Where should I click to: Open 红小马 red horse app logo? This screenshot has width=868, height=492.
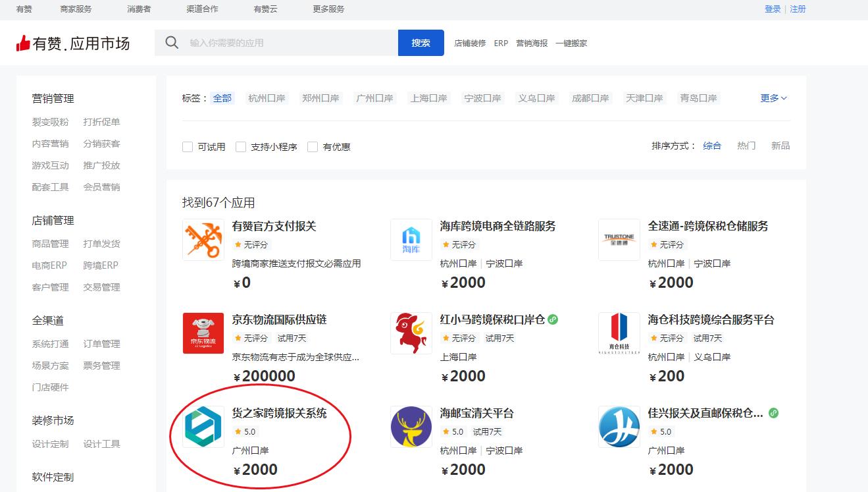click(x=411, y=333)
